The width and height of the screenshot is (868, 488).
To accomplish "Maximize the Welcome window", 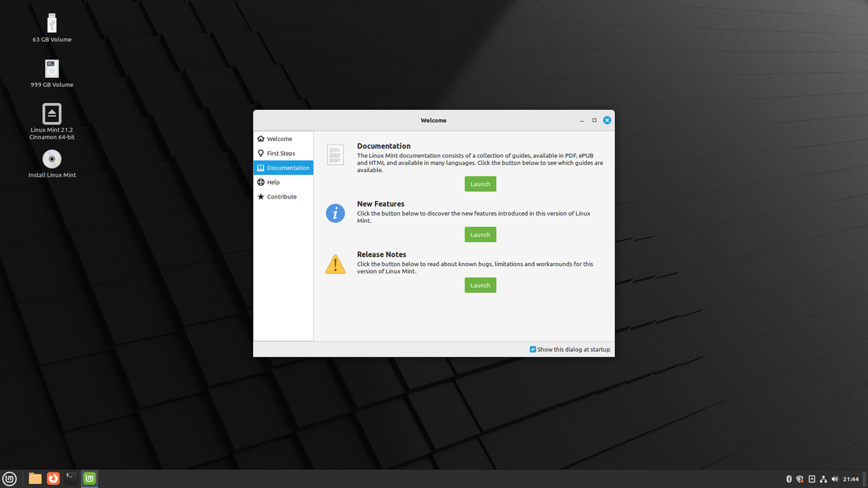I will (x=595, y=121).
